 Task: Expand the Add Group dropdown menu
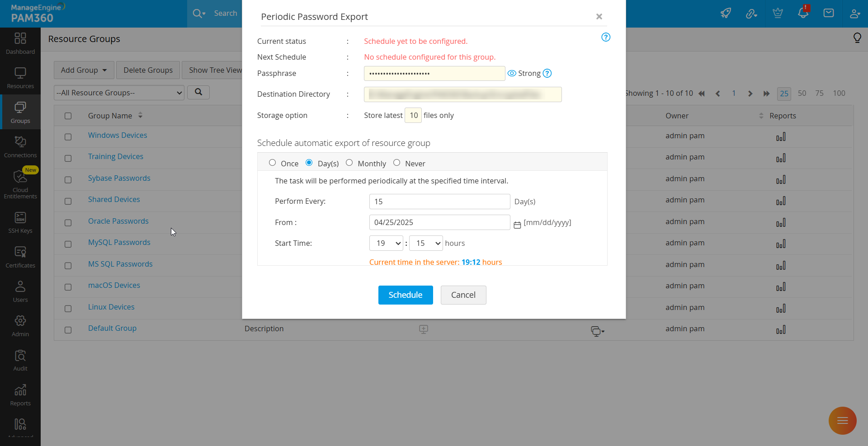coord(83,70)
